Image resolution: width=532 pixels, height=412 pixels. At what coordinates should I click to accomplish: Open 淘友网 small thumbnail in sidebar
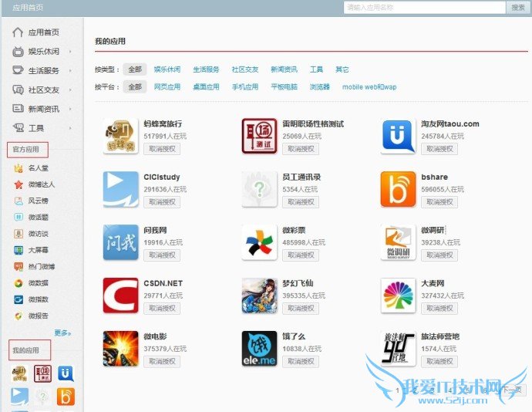point(66,373)
